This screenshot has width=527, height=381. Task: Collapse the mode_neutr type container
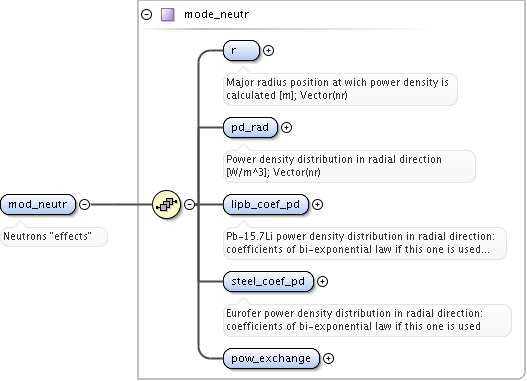[147, 14]
